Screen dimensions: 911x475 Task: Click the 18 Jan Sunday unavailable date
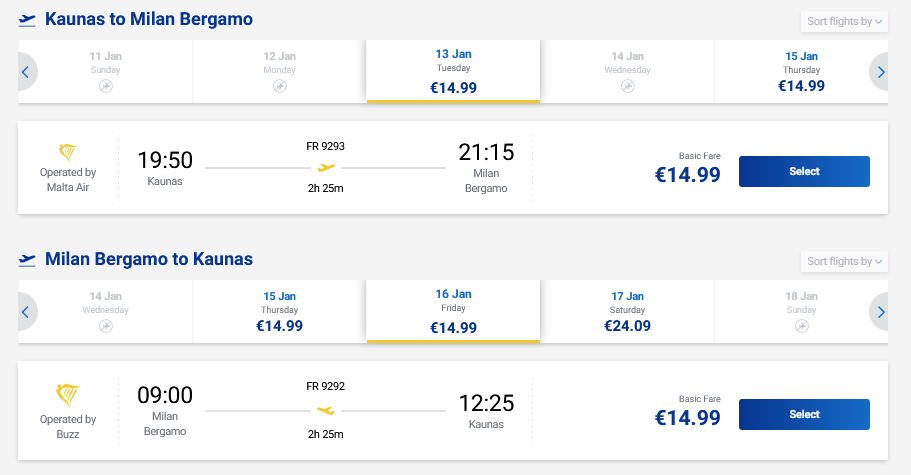click(x=801, y=312)
